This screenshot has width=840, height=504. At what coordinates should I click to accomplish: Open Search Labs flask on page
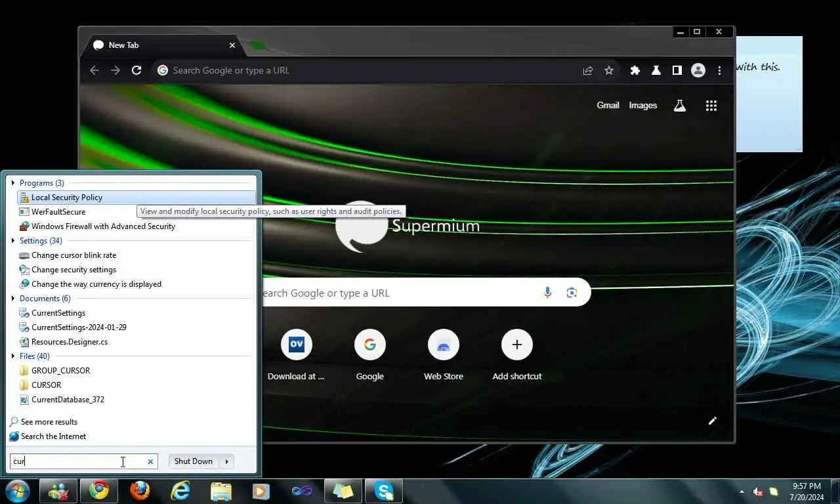point(680,106)
